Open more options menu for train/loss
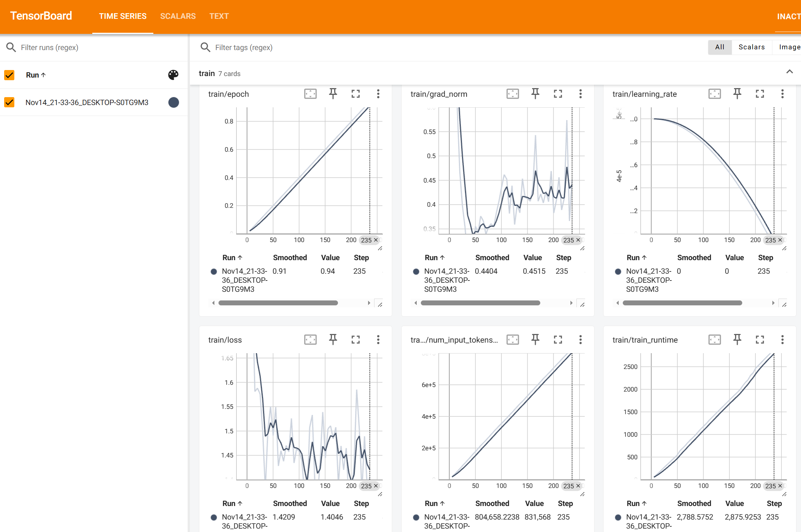This screenshot has height=532, width=801. coord(378,340)
